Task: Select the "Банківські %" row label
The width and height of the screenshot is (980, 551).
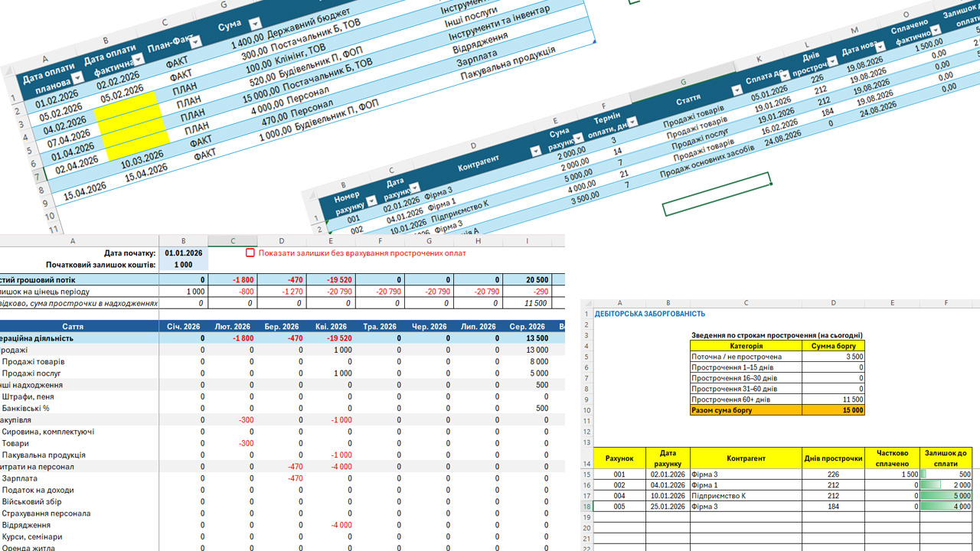Action: pyautogui.click(x=28, y=408)
